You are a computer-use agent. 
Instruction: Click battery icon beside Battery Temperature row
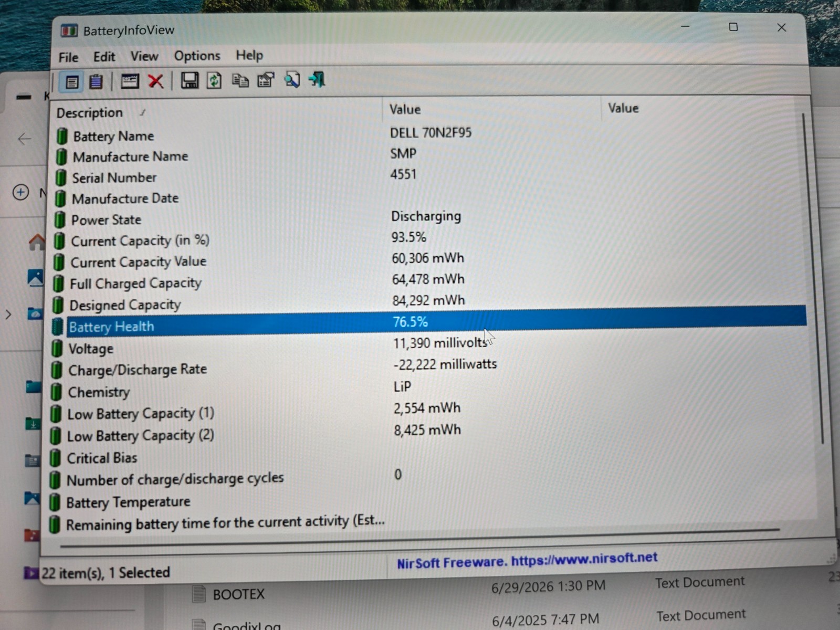pyautogui.click(x=55, y=502)
